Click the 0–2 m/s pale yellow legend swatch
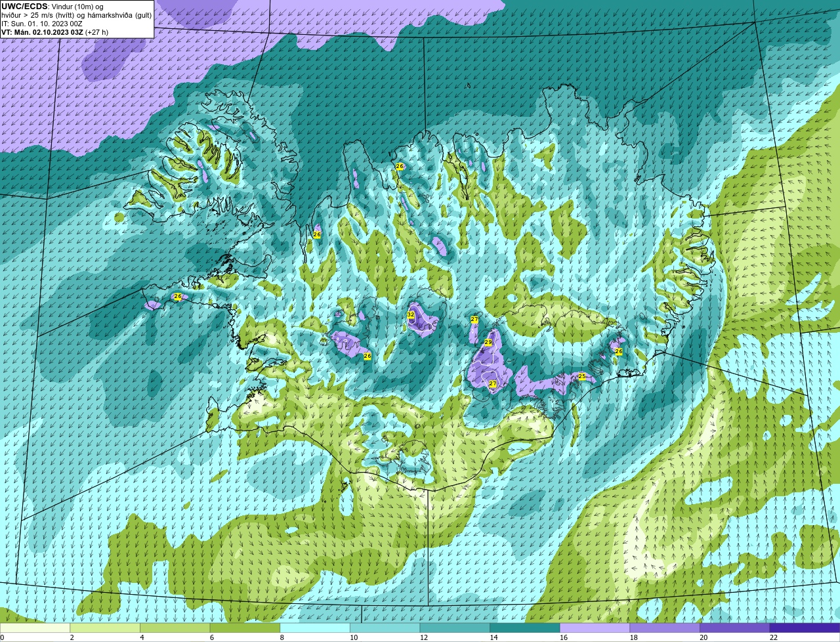Screen dimensions: 840x642 [x=35, y=628]
